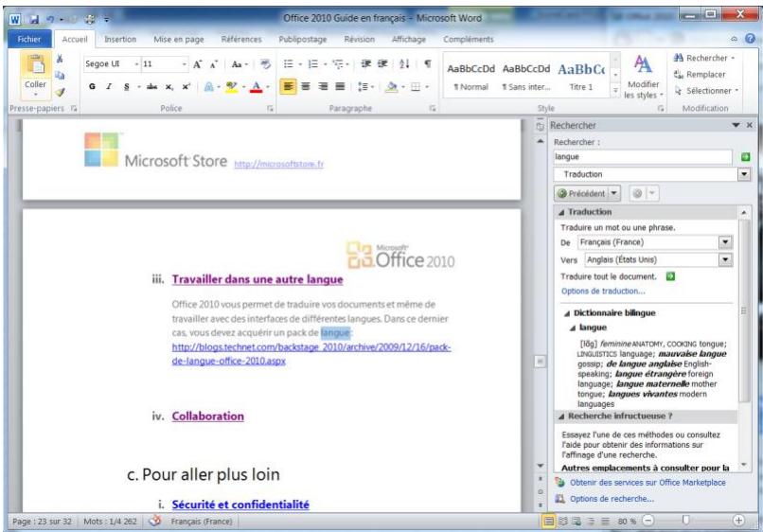Switch to the Références tab
Image resolution: width=763 pixels, height=532 pixels.
(x=240, y=40)
